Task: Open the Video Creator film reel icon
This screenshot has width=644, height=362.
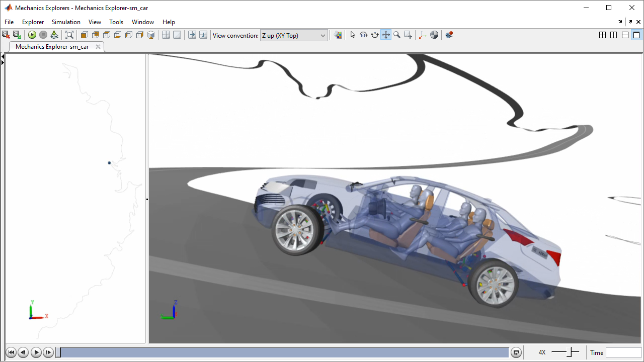Action: coord(449,35)
